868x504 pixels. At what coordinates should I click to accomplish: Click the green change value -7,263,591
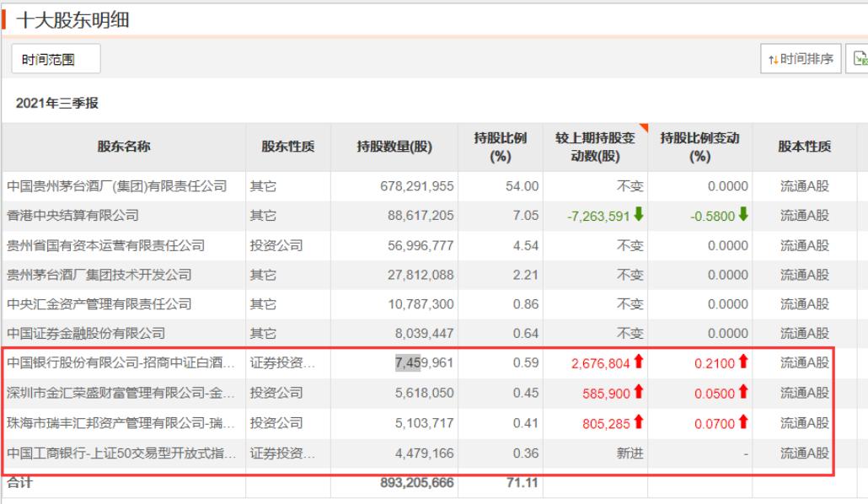pyautogui.click(x=598, y=216)
